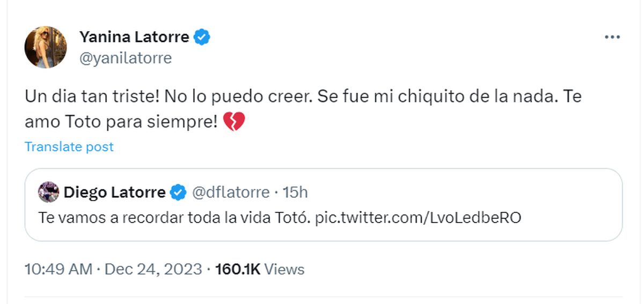Click the 'Un dia tan triste!' tweet text

91,97
